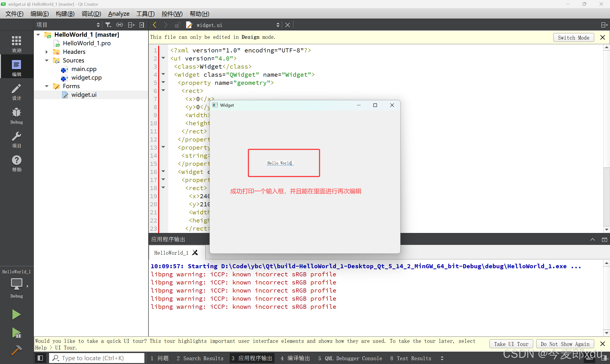This screenshot has width=610, height=364.
Task: Open the widget.ui document dropdown
Action: tap(278, 25)
